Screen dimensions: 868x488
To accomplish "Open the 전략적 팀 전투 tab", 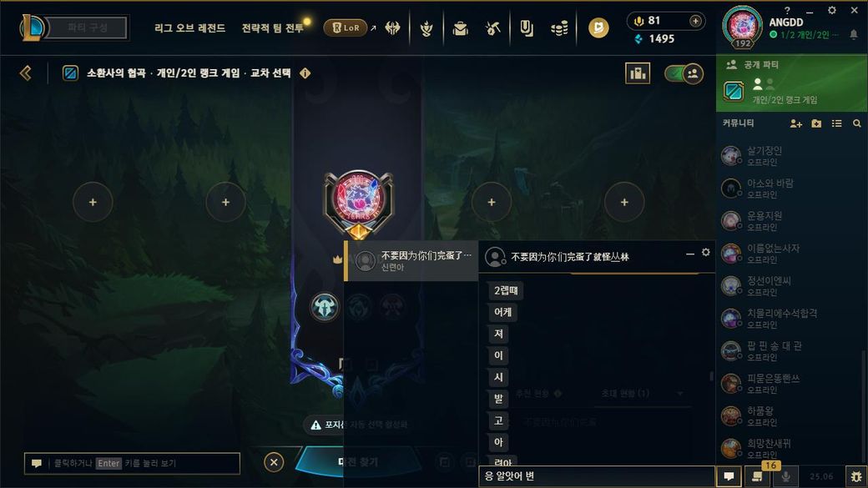I will click(x=272, y=28).
